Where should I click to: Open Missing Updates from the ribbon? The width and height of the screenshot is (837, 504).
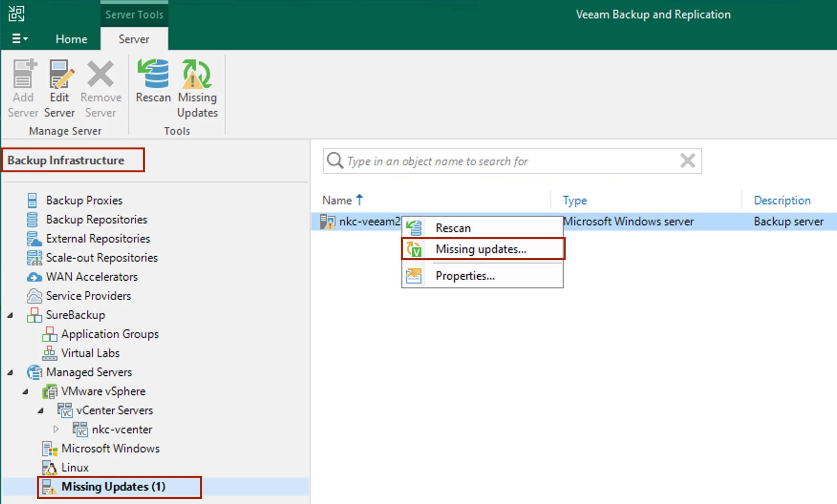coord(197,88)
